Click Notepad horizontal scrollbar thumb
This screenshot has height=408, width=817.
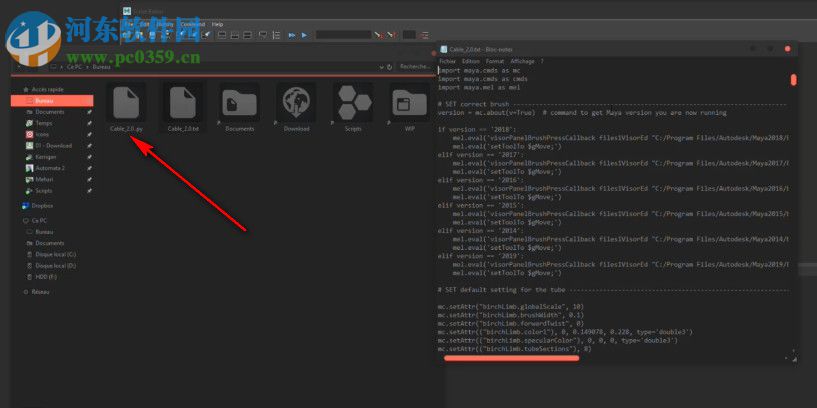[511, 358]
